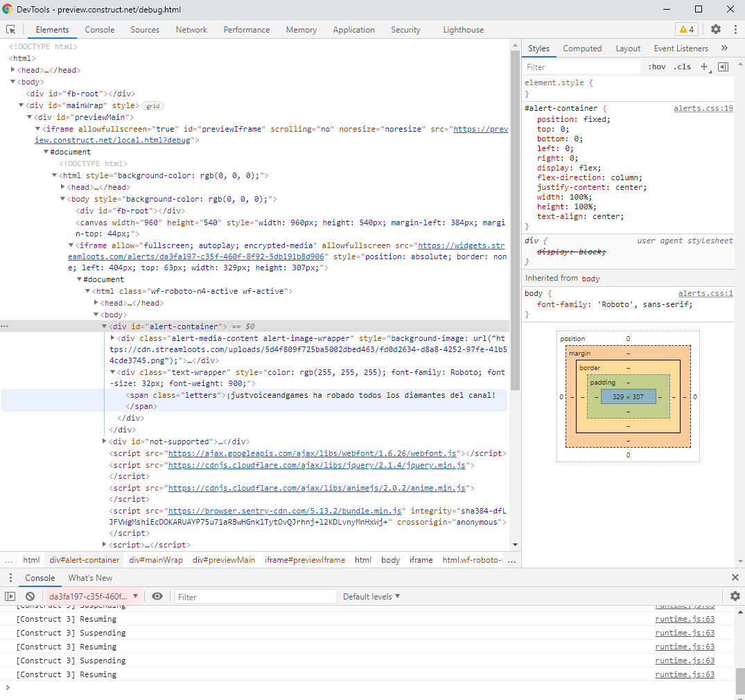This screenshot has width=745, height=700.
Task: Open the Performance tab
Action: point(247,30)
